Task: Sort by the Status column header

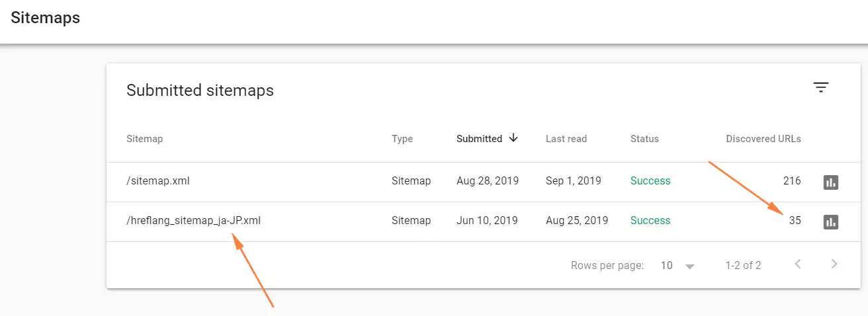Action: pyautogui.click(x=644, y=139)
